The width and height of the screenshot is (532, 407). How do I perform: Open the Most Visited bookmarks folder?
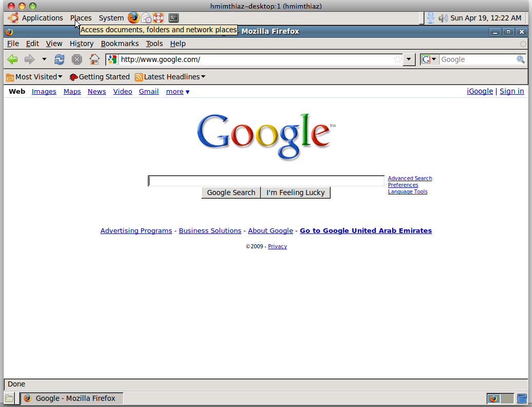(34, 77)
